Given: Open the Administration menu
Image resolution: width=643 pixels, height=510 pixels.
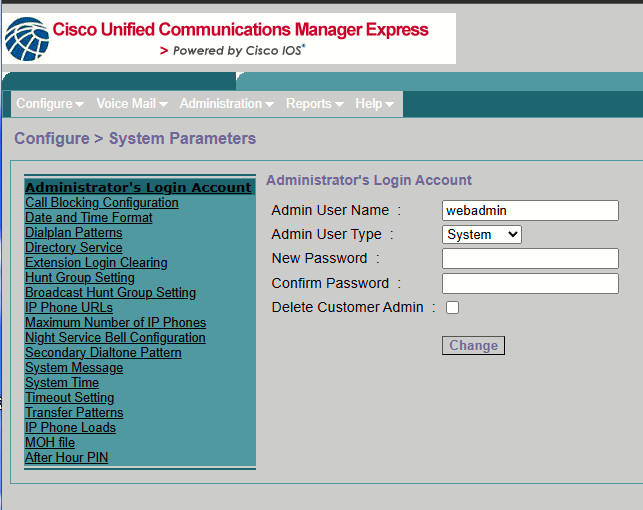Looking at the screenshot, I should click(x=227, y=104).
